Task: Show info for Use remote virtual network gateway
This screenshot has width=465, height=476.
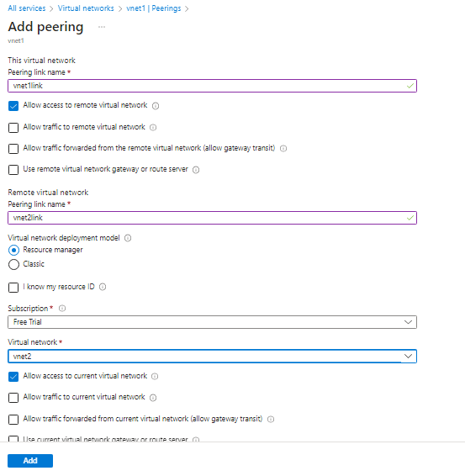Action: 196,170
